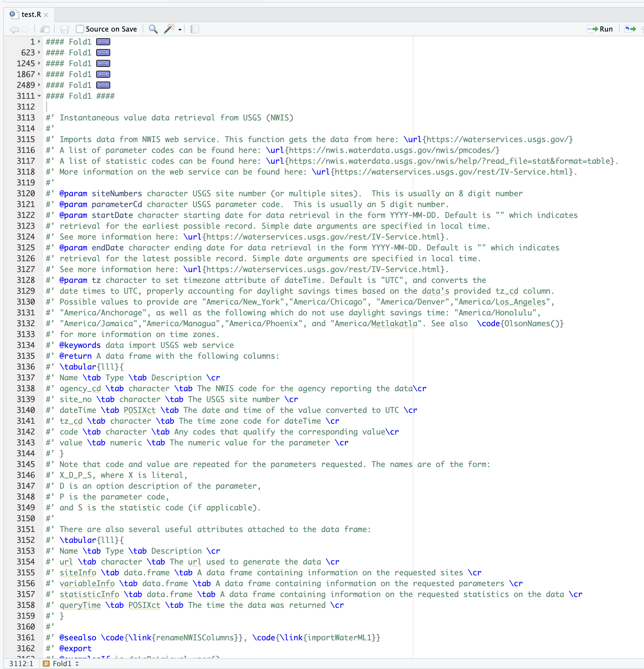The image size is (644, 669).
Task: Open test.R in a new window
Action: point(44,29)
